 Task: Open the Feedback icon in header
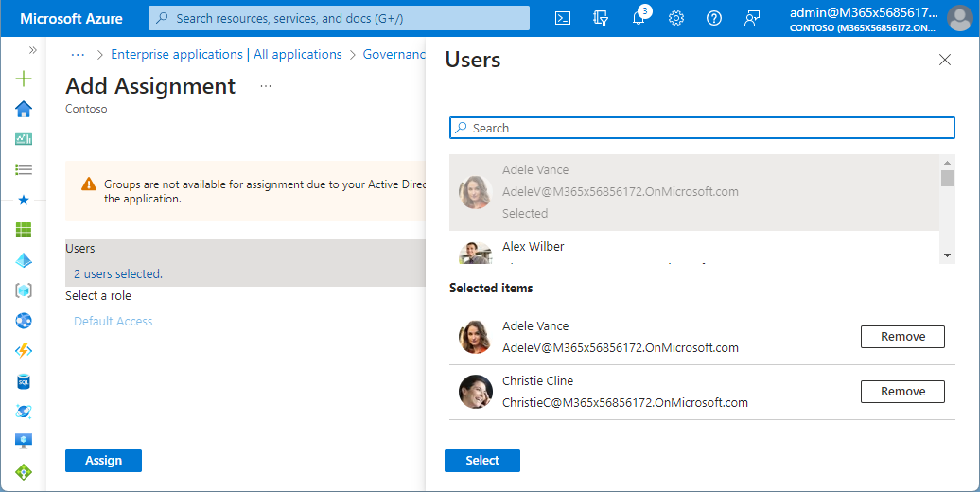click(x=752, y=18)
